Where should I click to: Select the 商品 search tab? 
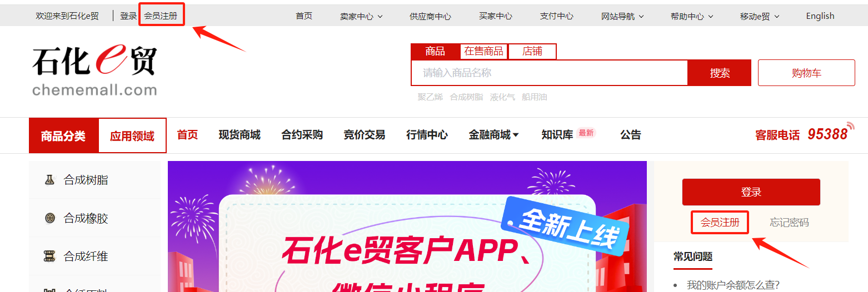pos(435,52)
